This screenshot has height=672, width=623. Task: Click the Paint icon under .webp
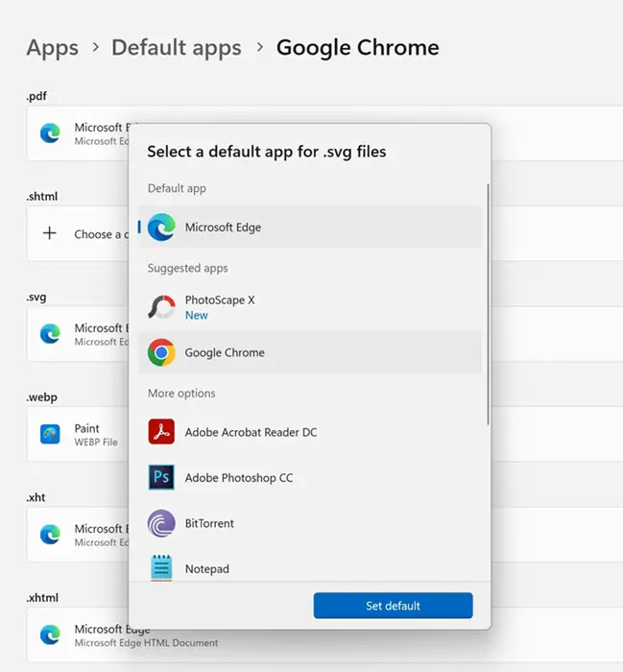[50, 434]
